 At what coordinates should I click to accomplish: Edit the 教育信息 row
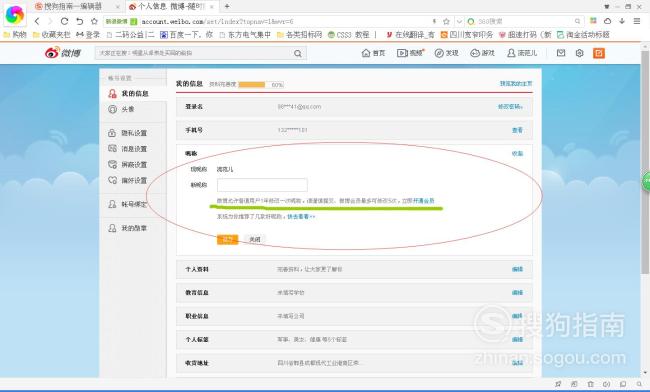coord(517,293)
